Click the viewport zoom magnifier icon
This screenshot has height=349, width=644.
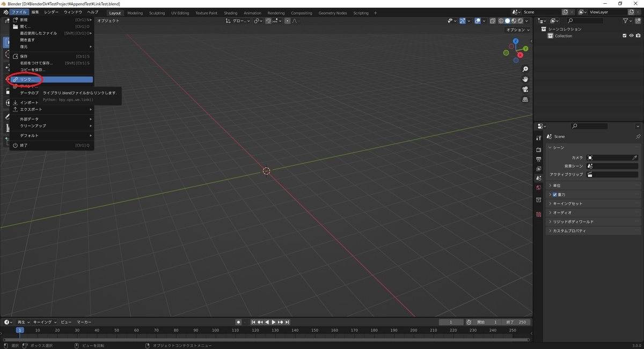[x=525, y=69]
